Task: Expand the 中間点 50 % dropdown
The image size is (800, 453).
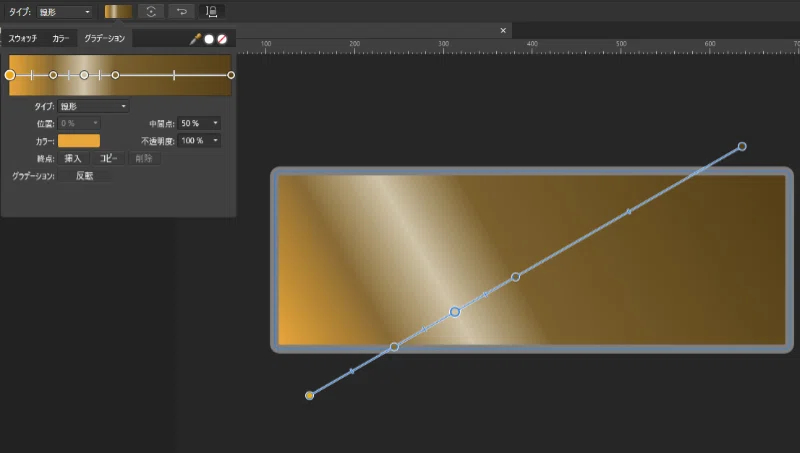Action: click(x=199, y=123)
